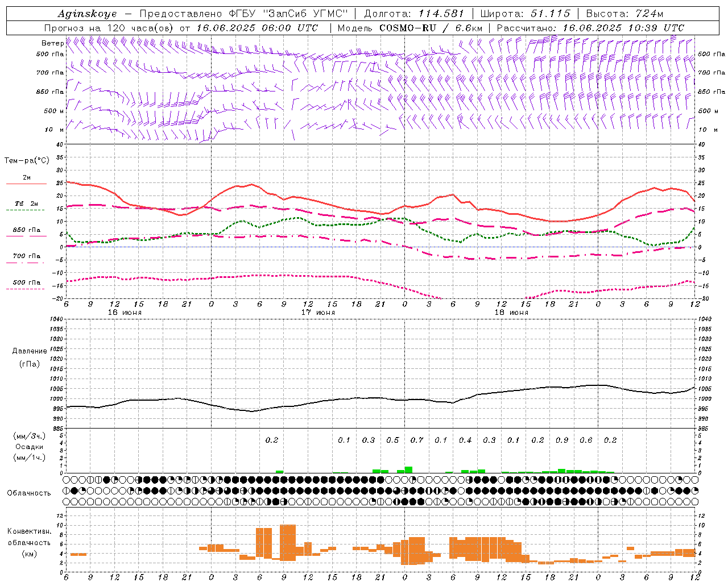This screenshot has width=728, height=582.
Task: Select the Тем-ра(°C) axis title
Action: (27, 161)
